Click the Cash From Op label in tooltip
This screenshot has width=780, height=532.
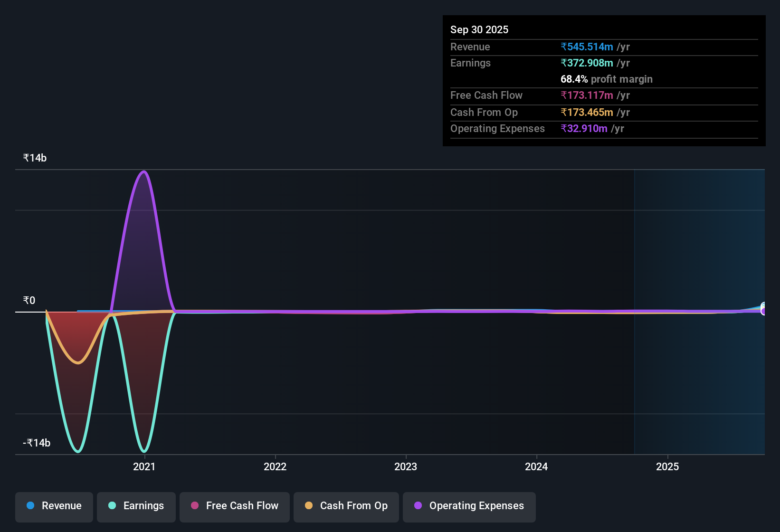click(484, 113)
